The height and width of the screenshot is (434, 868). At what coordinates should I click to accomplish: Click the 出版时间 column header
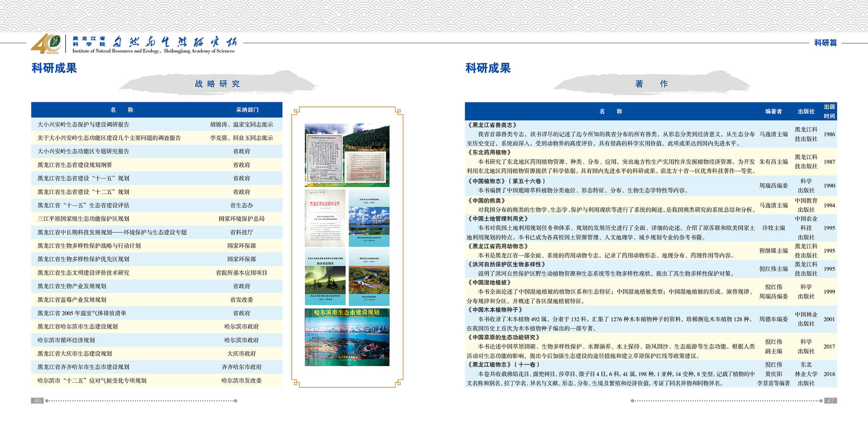click(829, 112)
